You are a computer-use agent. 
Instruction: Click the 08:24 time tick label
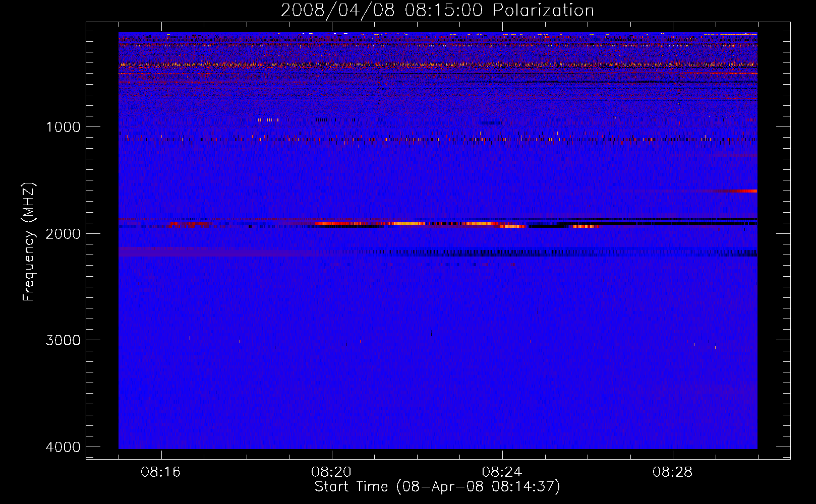[x=502, y=472]
